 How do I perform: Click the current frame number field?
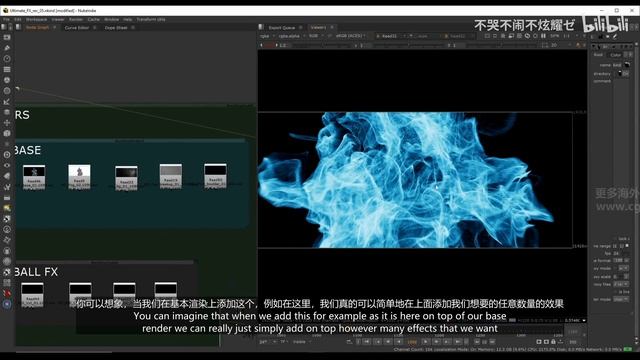click(412, 342)
